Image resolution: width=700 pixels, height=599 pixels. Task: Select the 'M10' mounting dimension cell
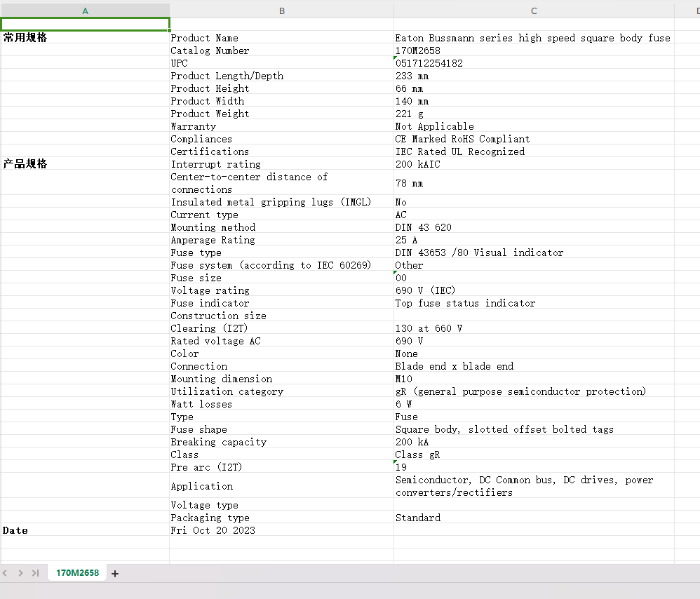click(x=534, y=379)
